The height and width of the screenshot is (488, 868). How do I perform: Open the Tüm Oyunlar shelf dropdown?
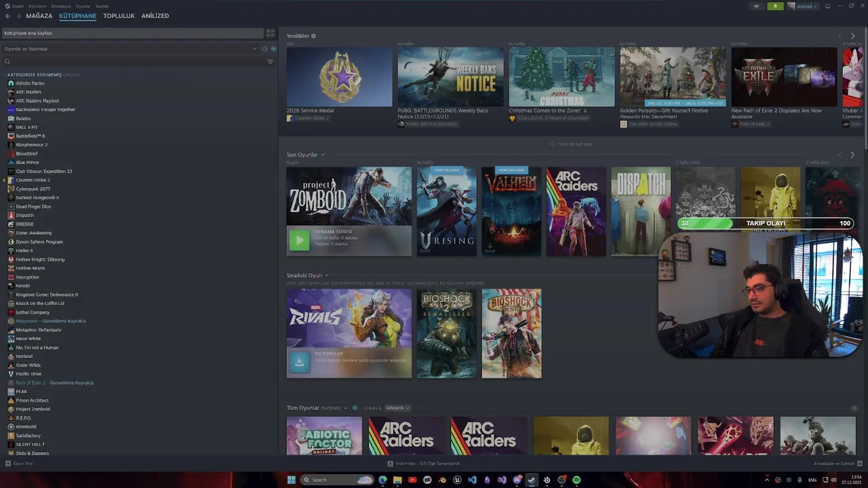pyautogui.click(x=345, y=408)
